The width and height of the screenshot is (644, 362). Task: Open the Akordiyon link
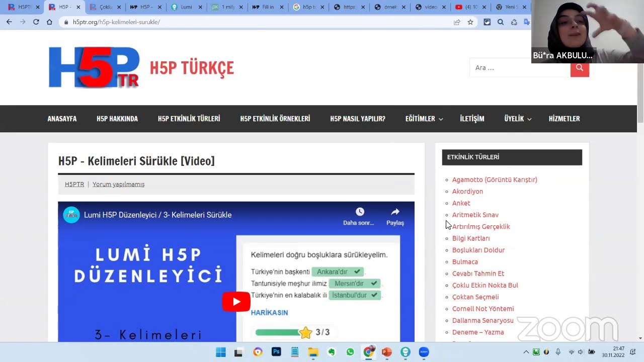[x=467, y=191]
